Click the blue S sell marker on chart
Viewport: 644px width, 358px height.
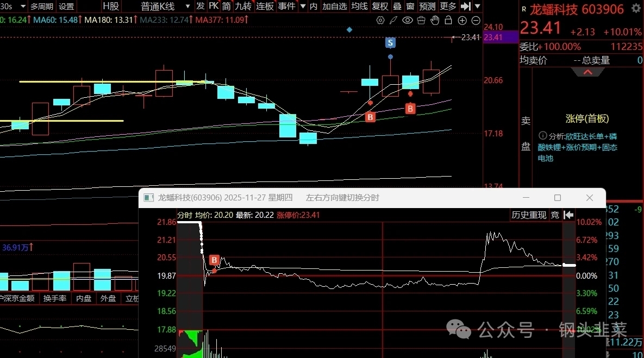(390, 42)
